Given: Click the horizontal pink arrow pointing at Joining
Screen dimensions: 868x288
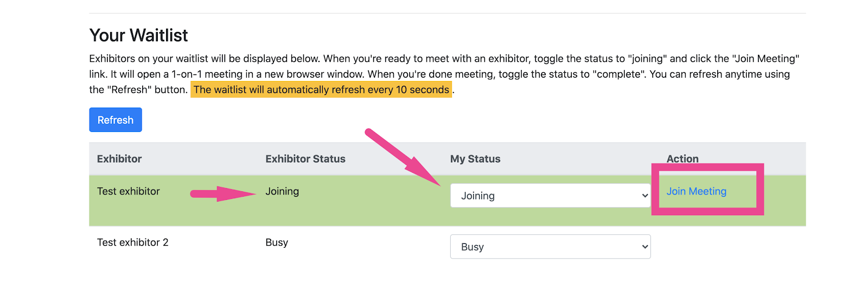Looking at the screenshot, I should (x=221, y=193).
